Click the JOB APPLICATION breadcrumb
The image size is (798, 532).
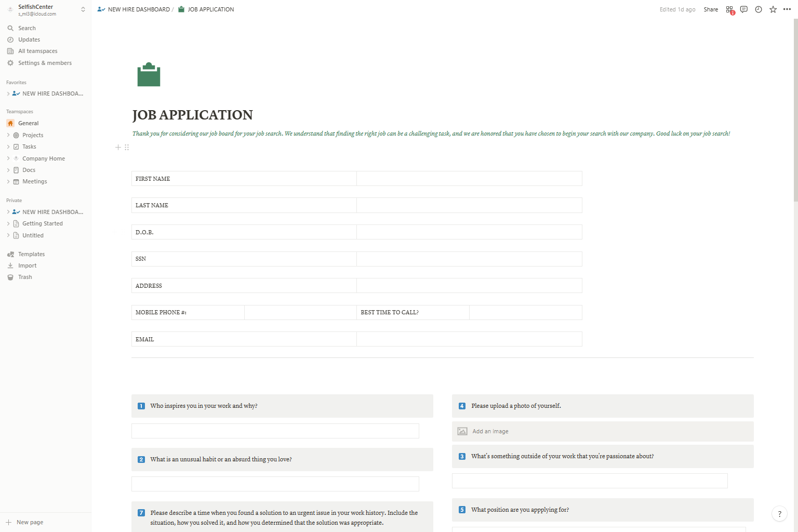point(206,9)
